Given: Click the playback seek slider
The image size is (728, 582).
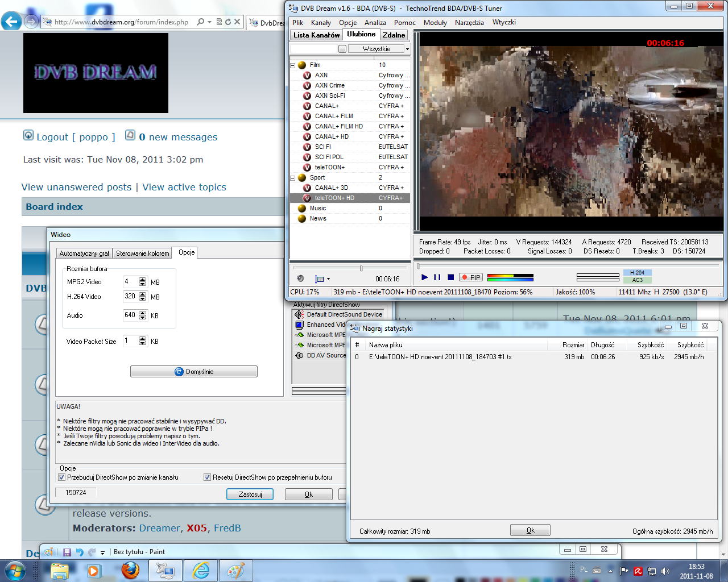Looking at the screenshot, I should [569, 265].
